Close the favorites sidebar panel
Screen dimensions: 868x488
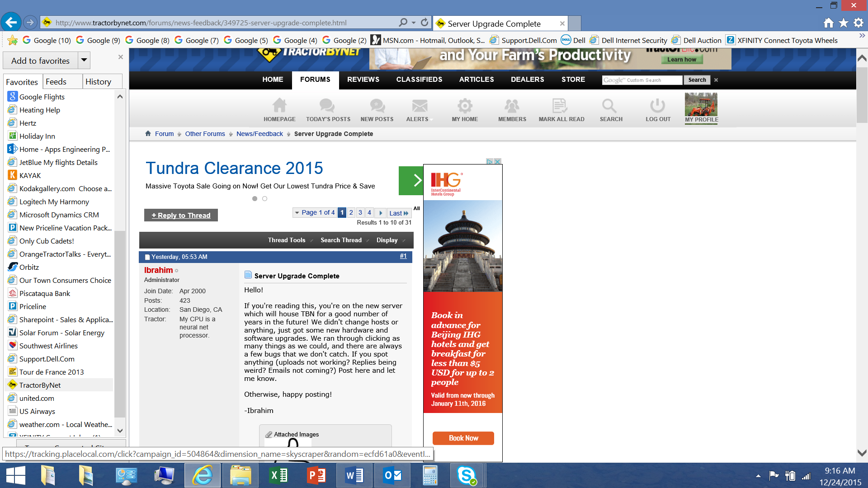point(120,57)
